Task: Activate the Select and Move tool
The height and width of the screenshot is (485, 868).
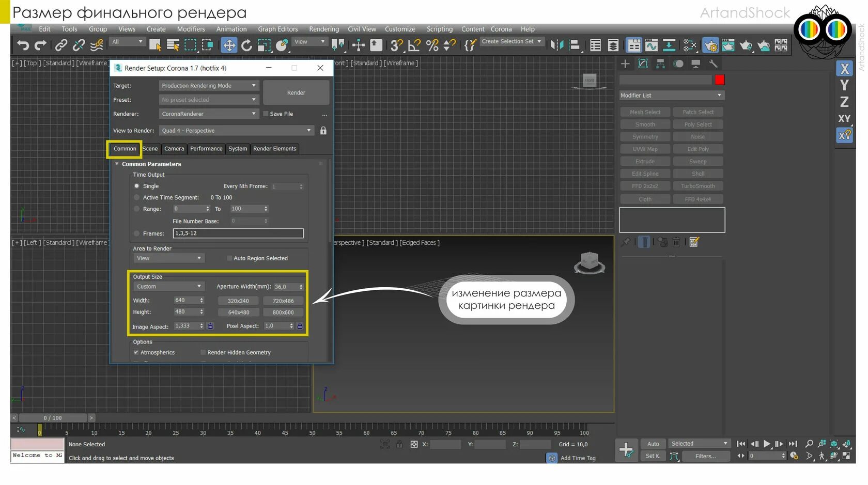Action: tap(229, 45)
